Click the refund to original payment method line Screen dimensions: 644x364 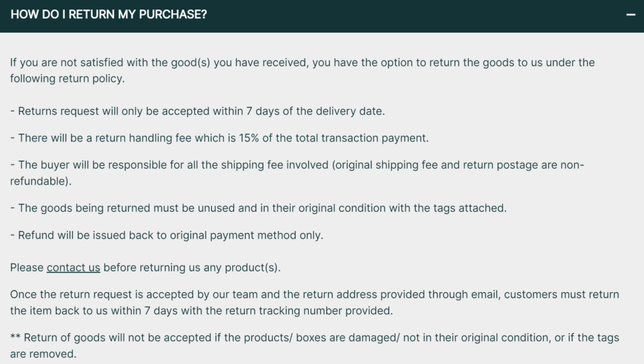167,236
